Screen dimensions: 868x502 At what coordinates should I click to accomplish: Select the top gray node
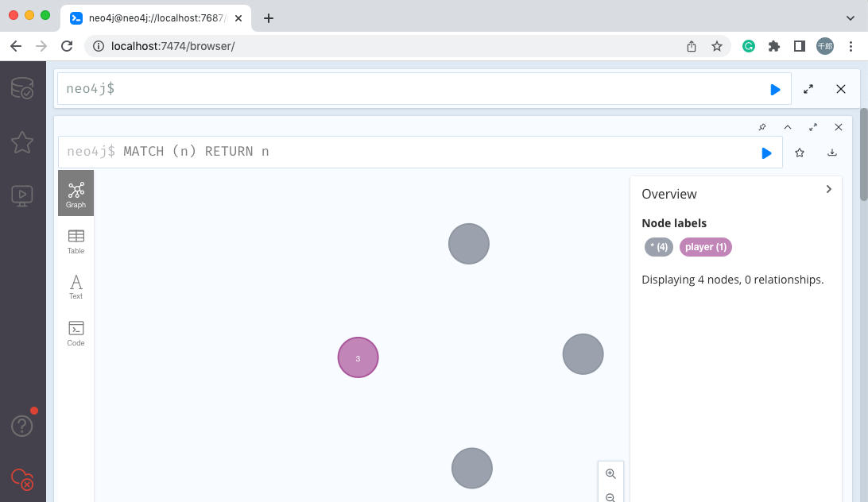[x=469, y=244]
